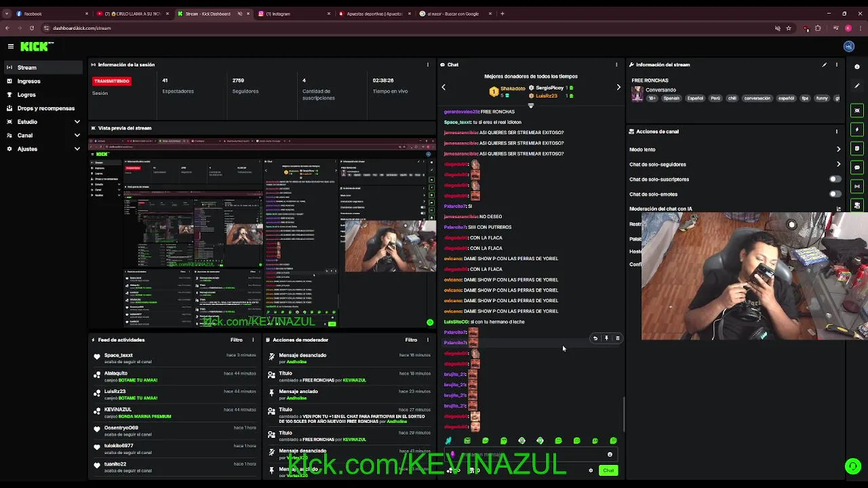Select the 18+ stream tag
The image size is (868, 488).
click(x=652, y=98)
